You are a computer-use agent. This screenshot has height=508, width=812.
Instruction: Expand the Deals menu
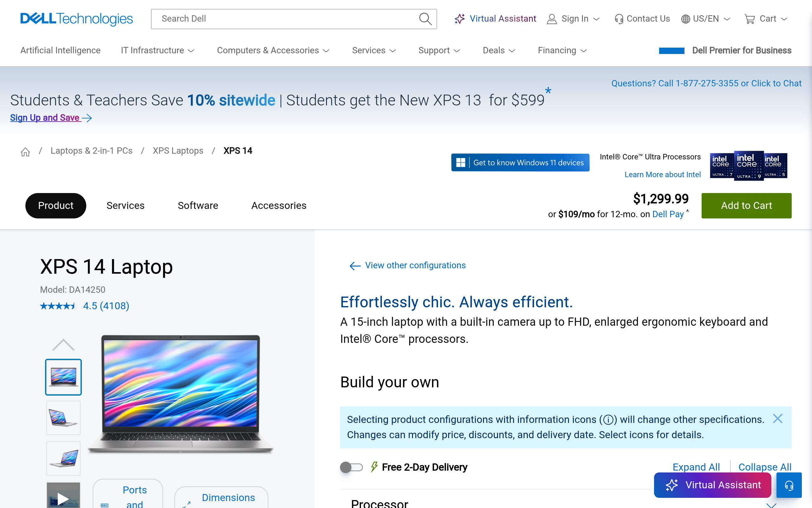(499, 50)
